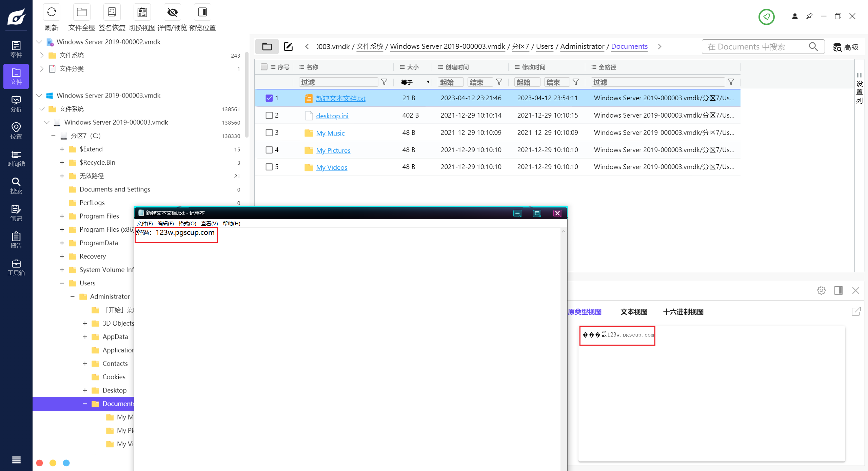
Task: Expand the Program Files tree folder
Action: (62, 216)
